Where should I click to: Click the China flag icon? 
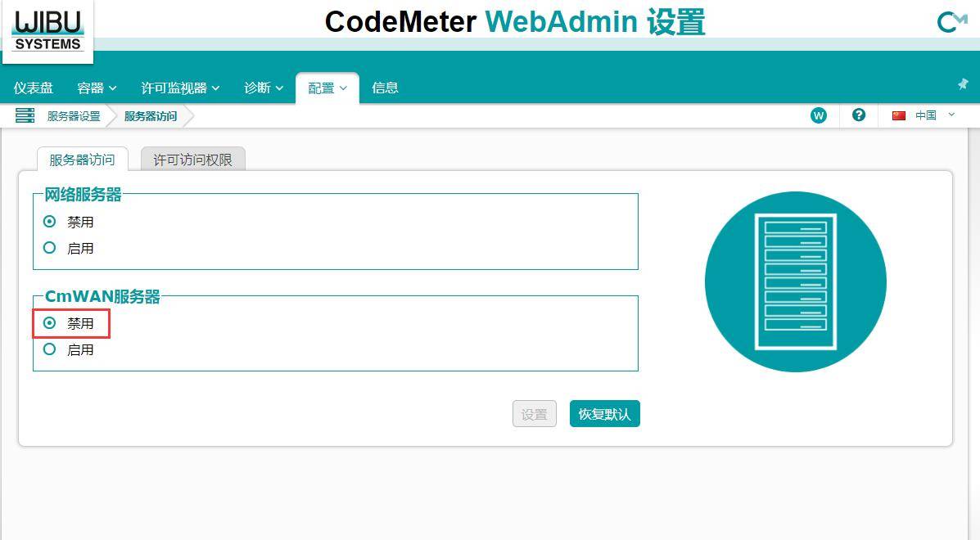(899, 115)
